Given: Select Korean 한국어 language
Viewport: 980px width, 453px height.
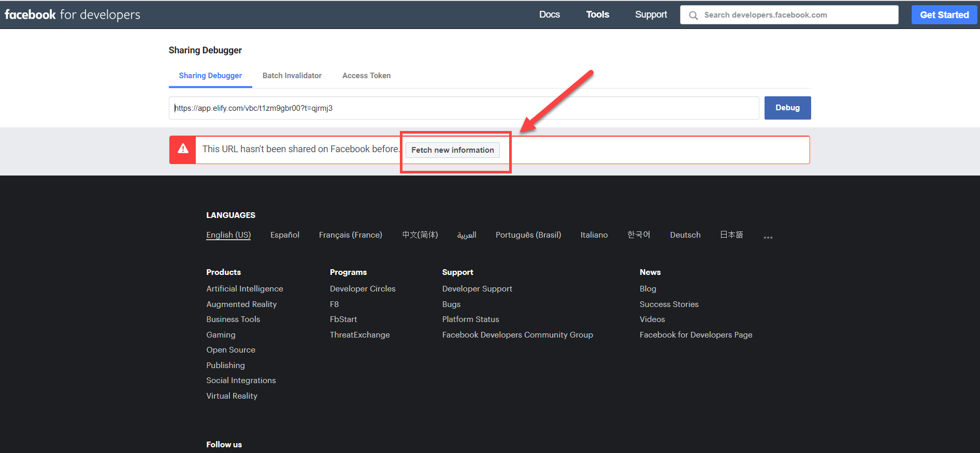Looking at the screenshot, I should click(x=639, y=235).
